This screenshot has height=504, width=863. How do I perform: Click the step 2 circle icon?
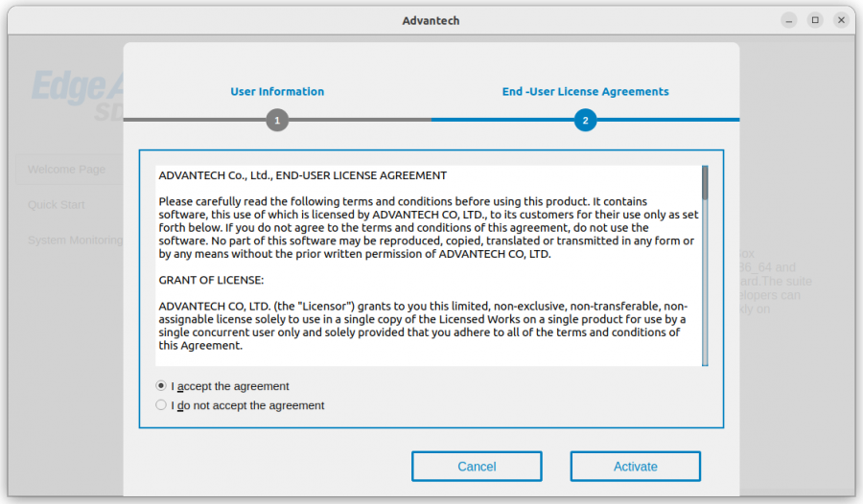click(x=585, y=120)
